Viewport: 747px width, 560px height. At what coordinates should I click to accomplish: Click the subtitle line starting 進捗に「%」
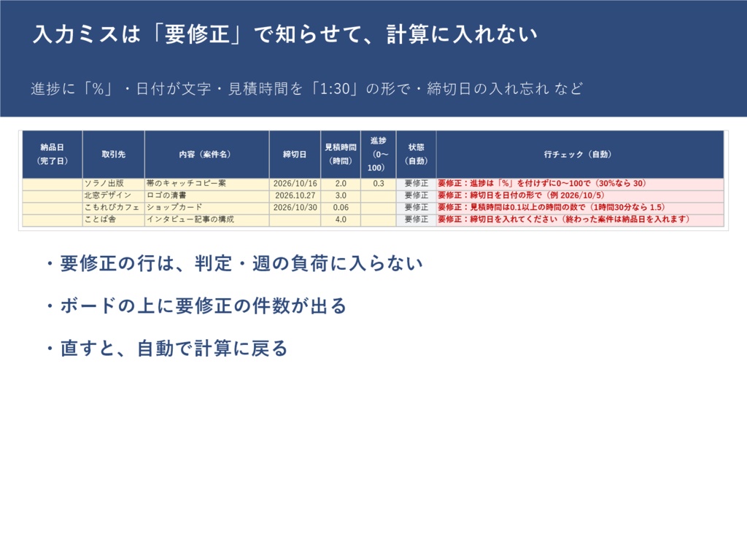click(307, 88)
